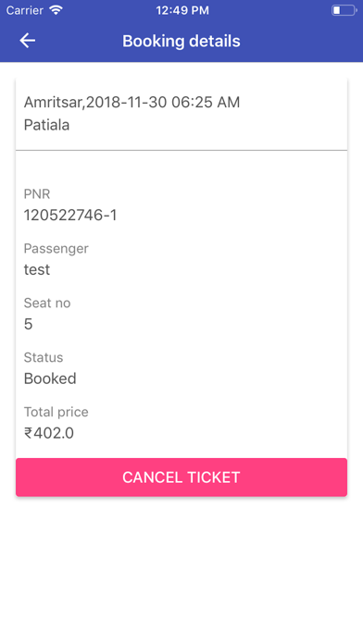Click the Amritsar departure date line
Viewport: 363px width, 644px height.
point(131,103)
